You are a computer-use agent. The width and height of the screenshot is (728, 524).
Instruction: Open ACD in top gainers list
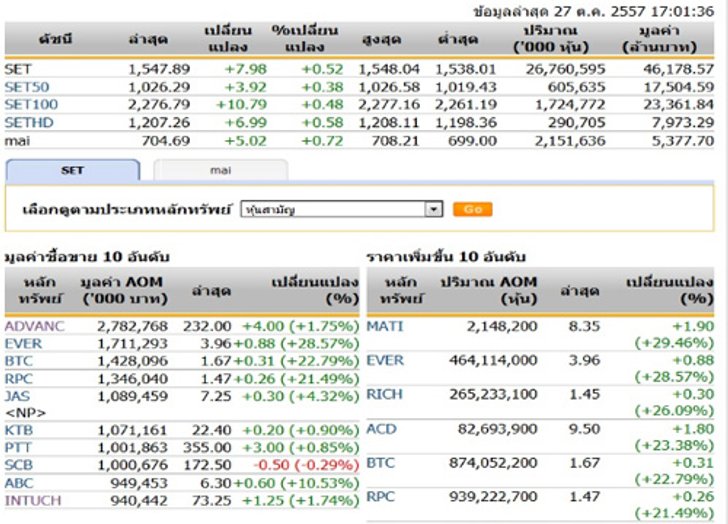coord(382,429)
